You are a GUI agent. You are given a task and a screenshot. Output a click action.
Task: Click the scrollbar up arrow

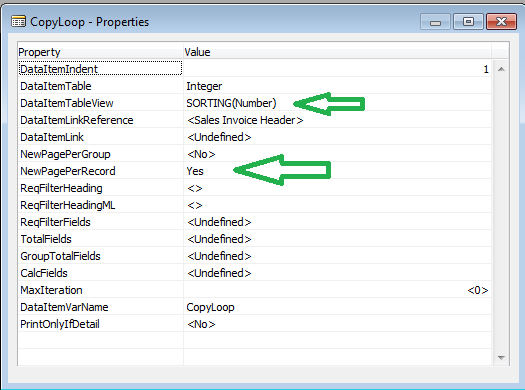[501, 69]
